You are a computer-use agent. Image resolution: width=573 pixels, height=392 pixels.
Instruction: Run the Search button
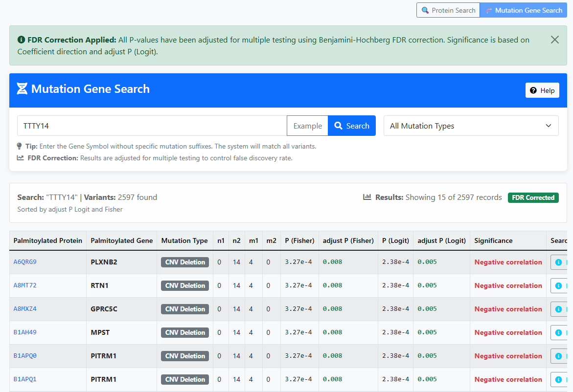point(352,126)
